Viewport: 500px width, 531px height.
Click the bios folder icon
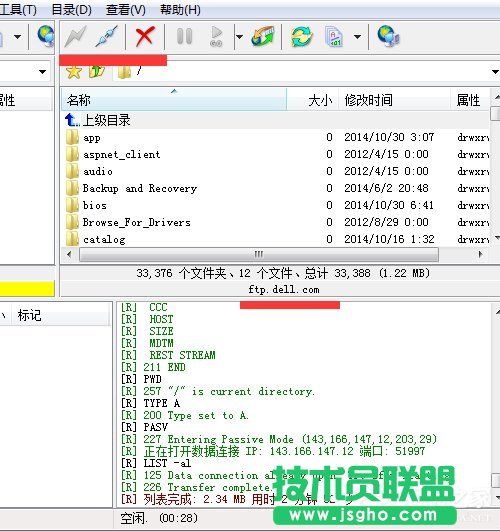[x=72, y=205]
